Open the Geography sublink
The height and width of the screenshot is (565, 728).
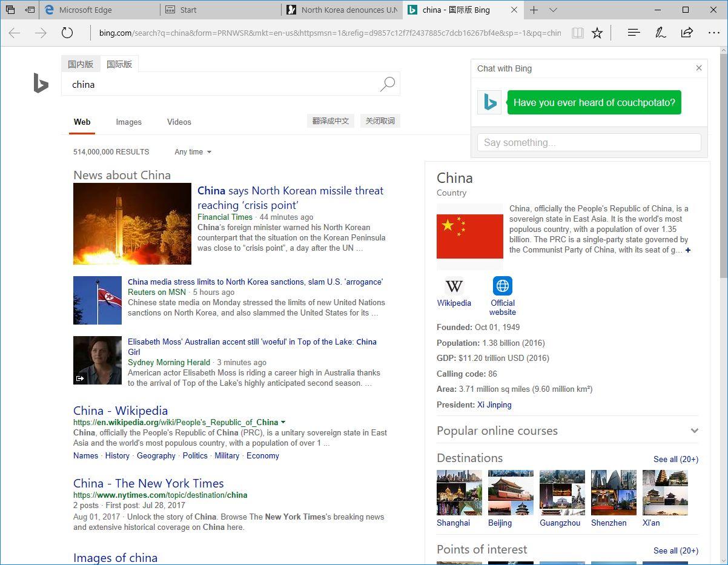tap(156, 455)
